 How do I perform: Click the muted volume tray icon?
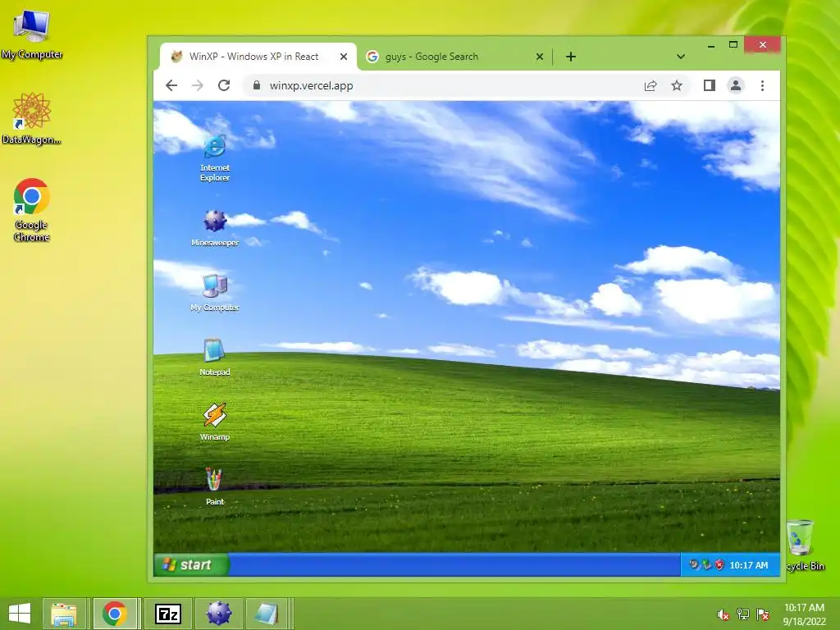point(724,614)
